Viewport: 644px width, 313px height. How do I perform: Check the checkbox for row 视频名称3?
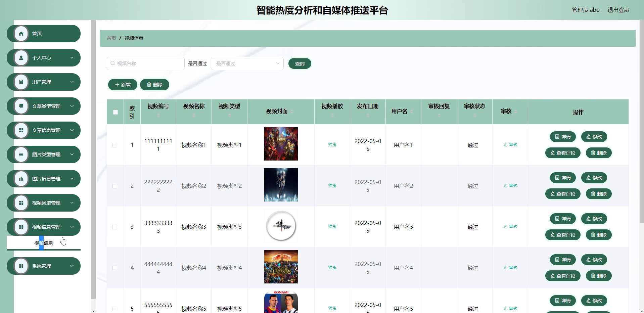[115, 227]
